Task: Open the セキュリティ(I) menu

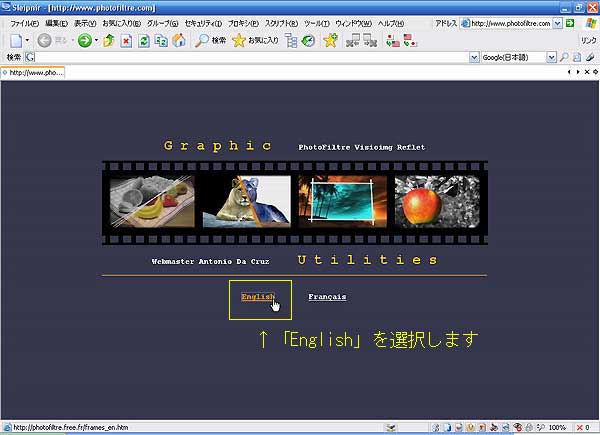Action: coord(203,23)
